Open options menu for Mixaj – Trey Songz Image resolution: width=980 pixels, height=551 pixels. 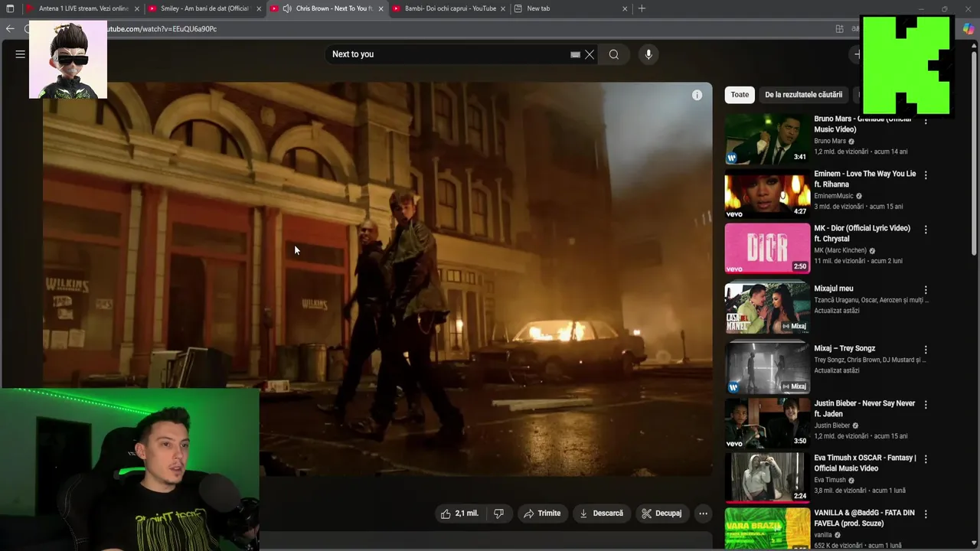926,350
